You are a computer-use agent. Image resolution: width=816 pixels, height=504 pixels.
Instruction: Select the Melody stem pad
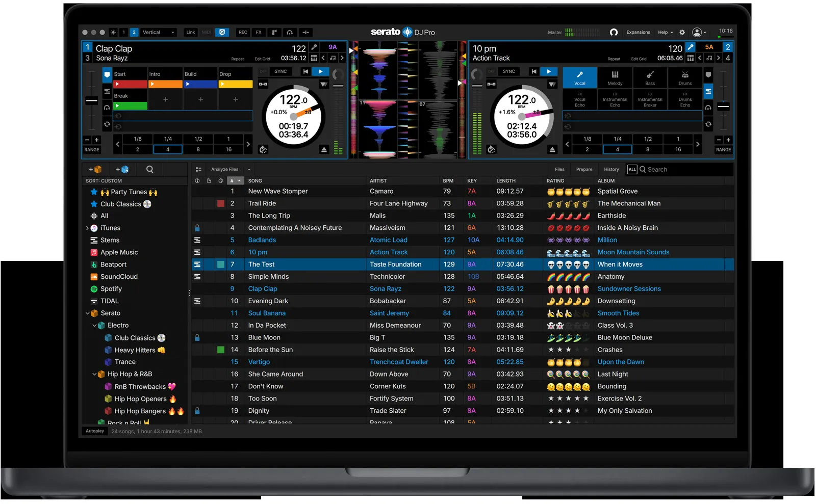point(615,77)
